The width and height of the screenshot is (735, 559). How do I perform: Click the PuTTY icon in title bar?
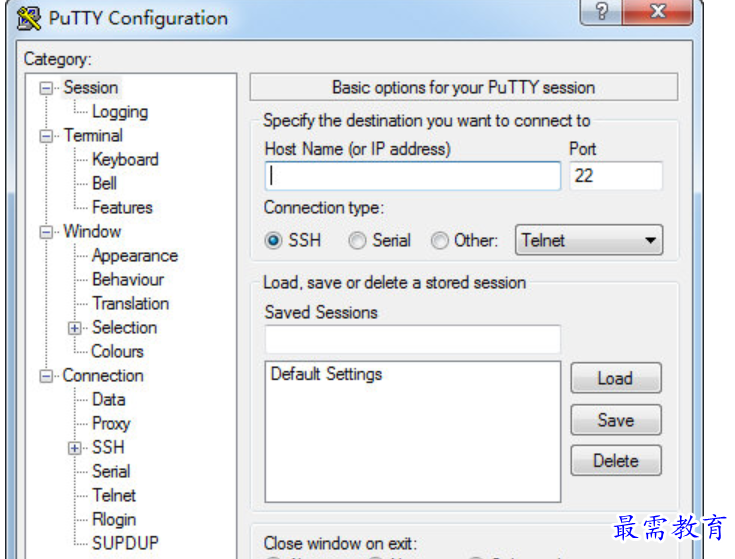[29, 18]
